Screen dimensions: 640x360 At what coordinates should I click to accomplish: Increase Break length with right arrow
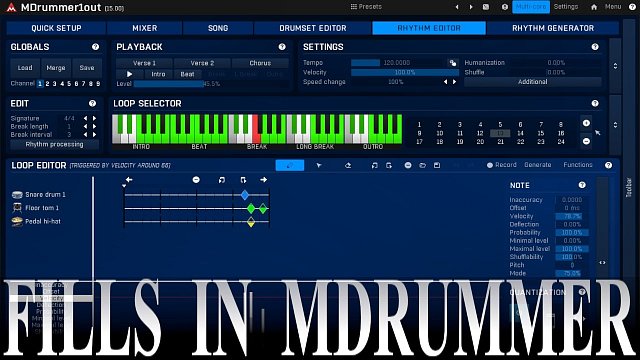pos(94,127)
